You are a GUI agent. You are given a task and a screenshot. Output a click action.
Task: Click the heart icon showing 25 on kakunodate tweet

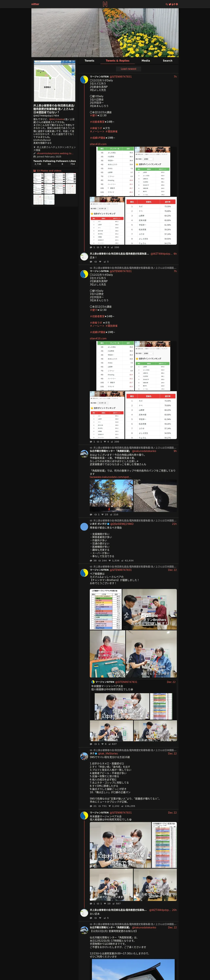[x=103, y=514]
